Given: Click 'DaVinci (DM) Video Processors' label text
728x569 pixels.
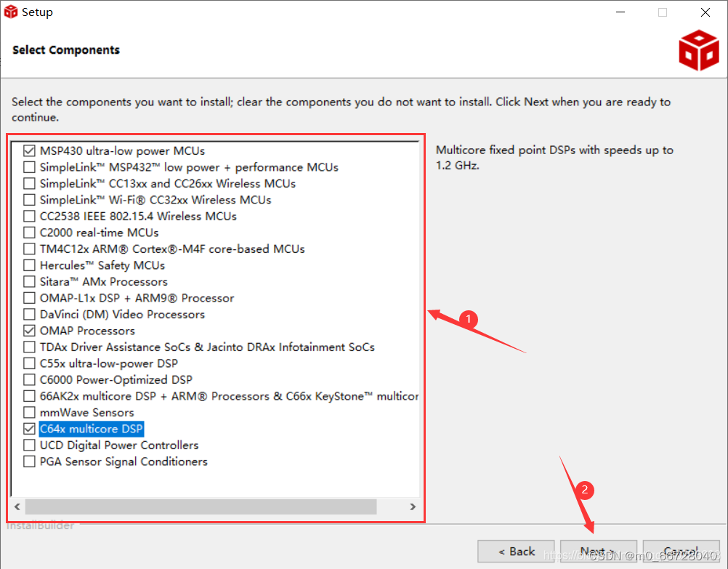Looking at the screenshot, I should [122, 315].
